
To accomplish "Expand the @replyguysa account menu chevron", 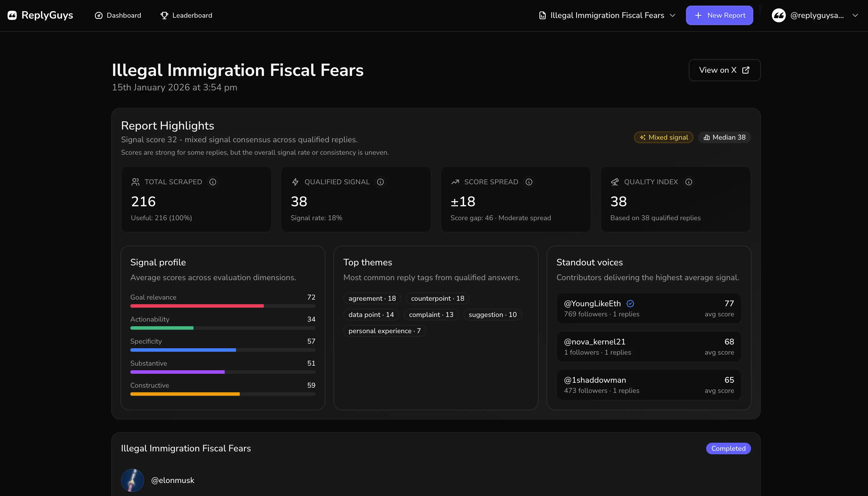I will (855, 15).
